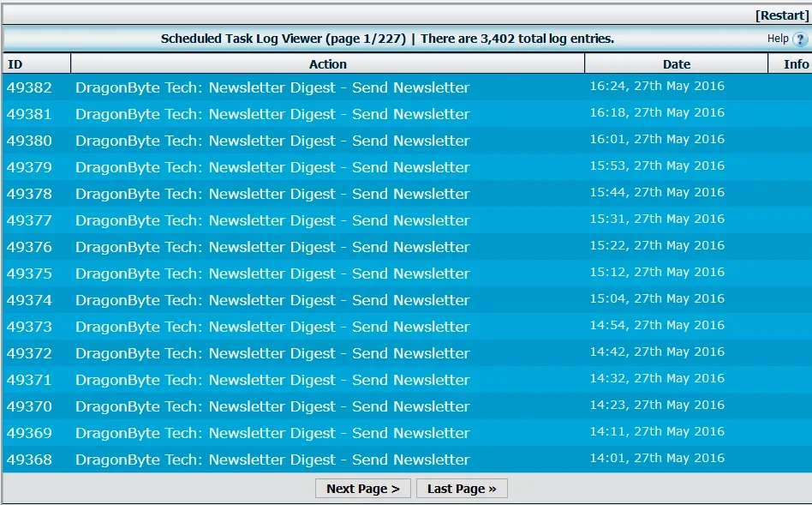The width and height of the screenshot is (812, 505).
Task: Click the date 15:31, 27th May 2016
Action: pyautogui.click(x=657, y=219)
